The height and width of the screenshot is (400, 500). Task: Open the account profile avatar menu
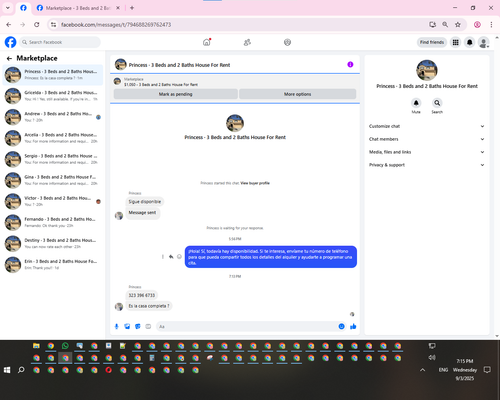[483, 42]
